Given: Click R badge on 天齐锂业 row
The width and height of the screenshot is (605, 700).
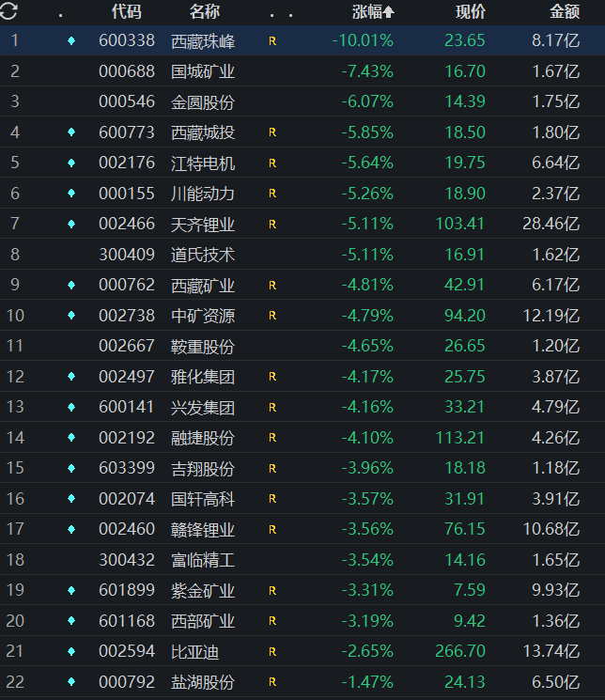Looking at the screenshot, I should 272,225.
